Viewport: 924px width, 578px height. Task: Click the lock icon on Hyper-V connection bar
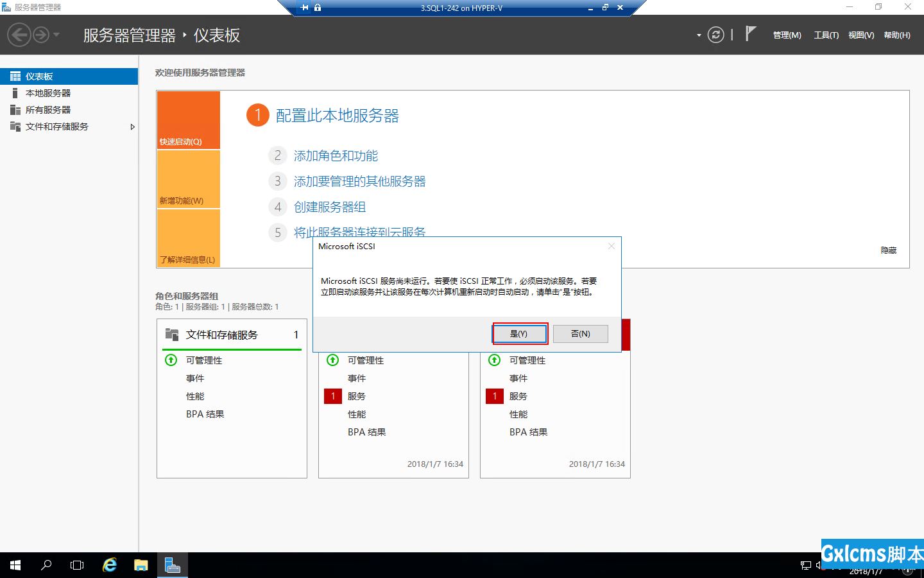point(318,8)
